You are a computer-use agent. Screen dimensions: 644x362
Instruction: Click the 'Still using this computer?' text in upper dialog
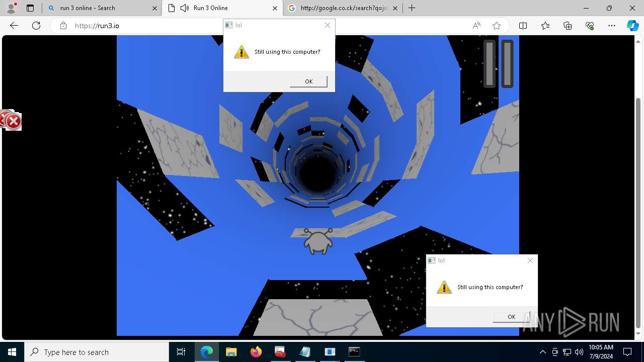tap(287, 52)
